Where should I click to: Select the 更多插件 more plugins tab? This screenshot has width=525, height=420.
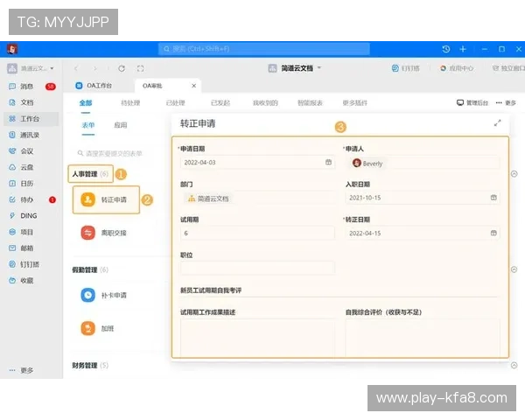tap(355, 103)
